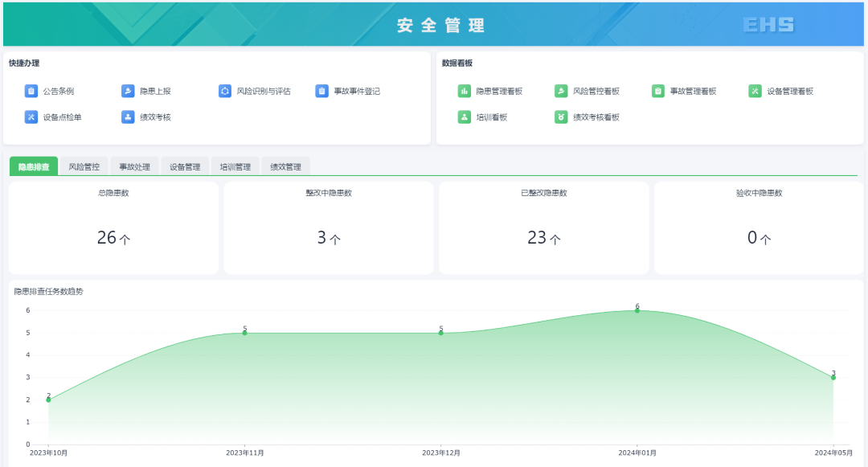Screen dimensions: 868x467
Task: Open the 隐患上报 shortcut icon
Action: [x=128, y=91]
